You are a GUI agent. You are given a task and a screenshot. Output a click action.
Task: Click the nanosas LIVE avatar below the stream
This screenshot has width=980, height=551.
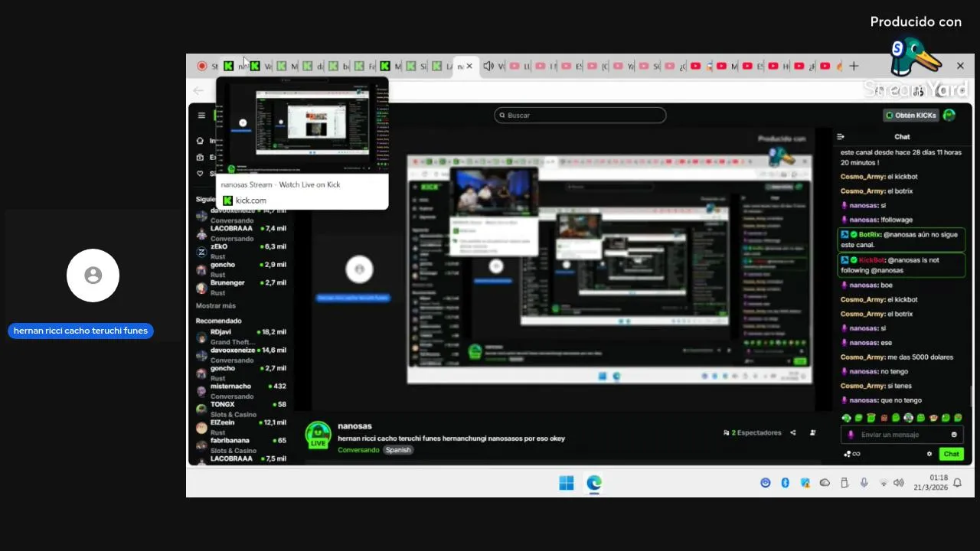click(x=318, y=434)
